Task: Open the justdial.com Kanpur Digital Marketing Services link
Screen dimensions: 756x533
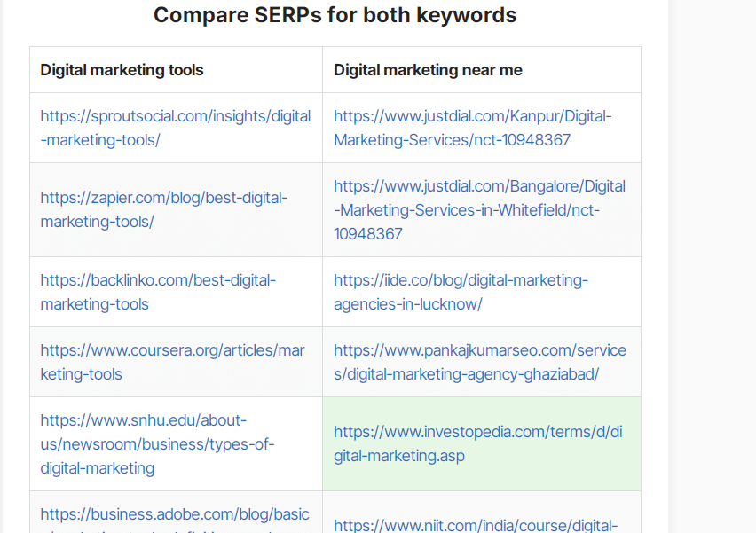Action: 472,128
